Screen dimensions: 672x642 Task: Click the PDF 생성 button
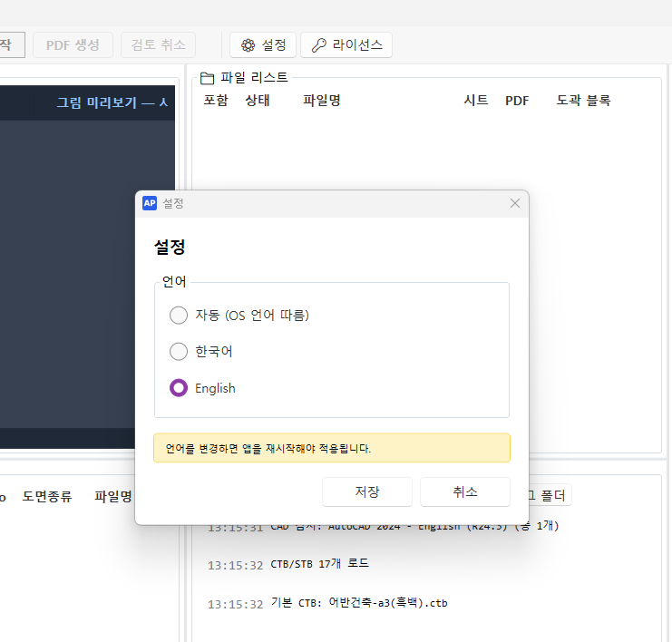pos(73,45)
